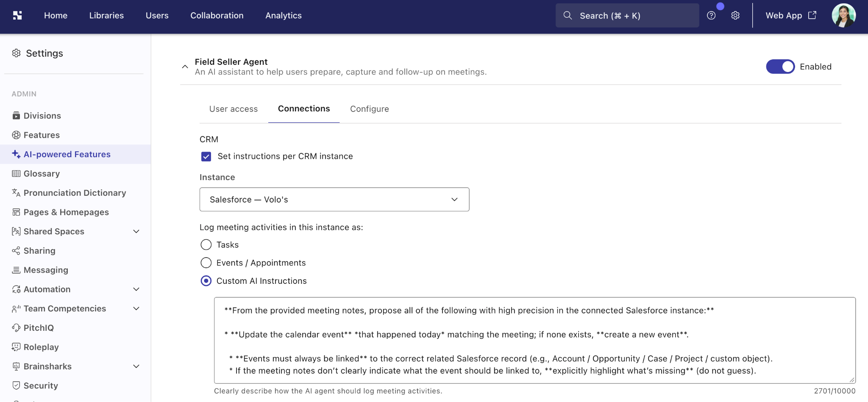The height and width of the screenshot is (402, 868).
Task: Open Libraries in the top navigation
Action: click(x=106, y=15)
